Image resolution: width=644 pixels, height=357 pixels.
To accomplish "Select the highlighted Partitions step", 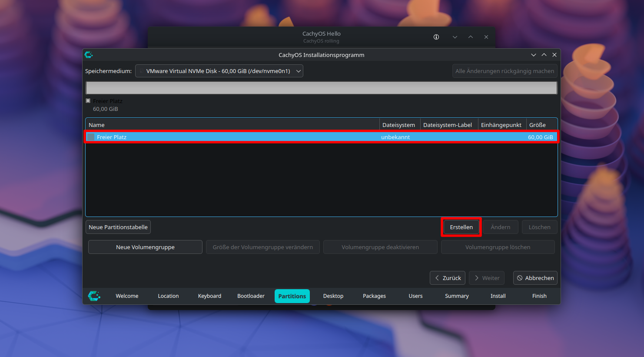I will pyautogui.click(x=292, y=296).
